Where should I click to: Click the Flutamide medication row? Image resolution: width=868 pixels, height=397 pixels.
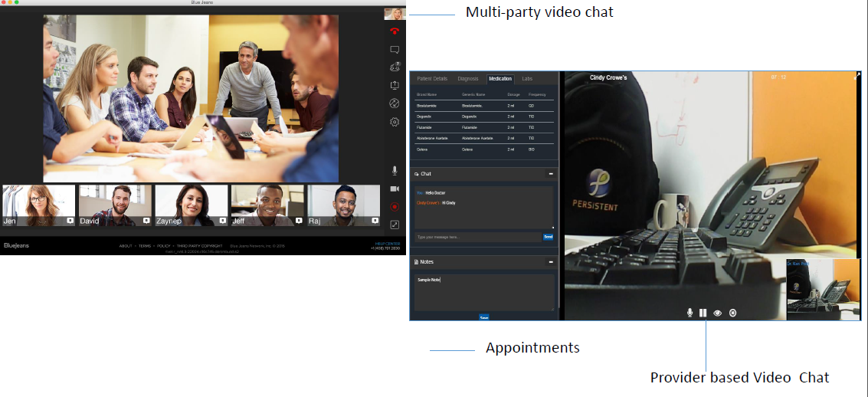[x=484, y=127]
